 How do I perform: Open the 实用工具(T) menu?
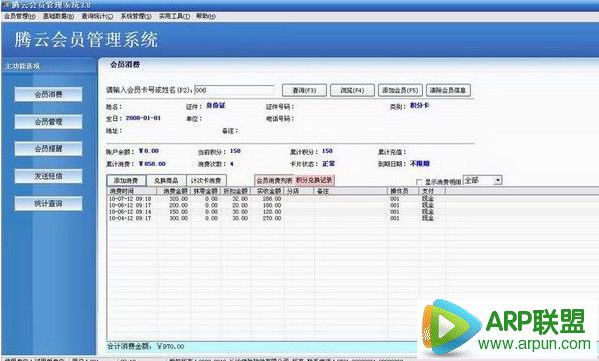[174, 16]
